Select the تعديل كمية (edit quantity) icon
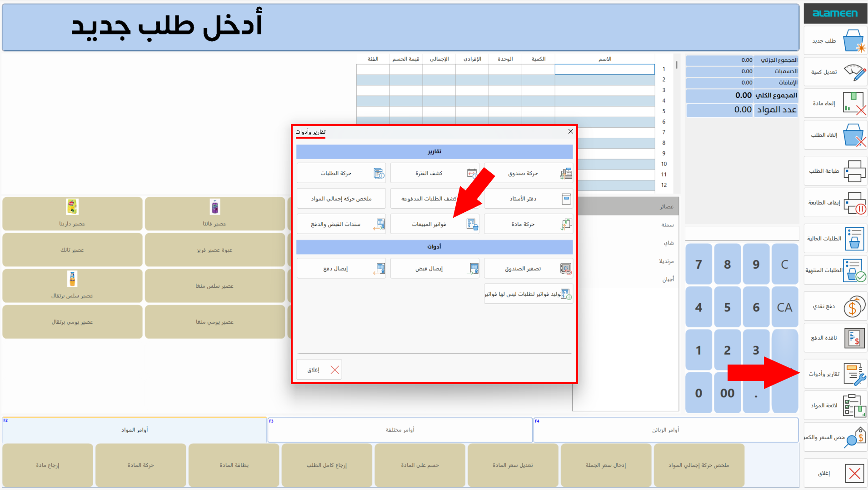 855,72
